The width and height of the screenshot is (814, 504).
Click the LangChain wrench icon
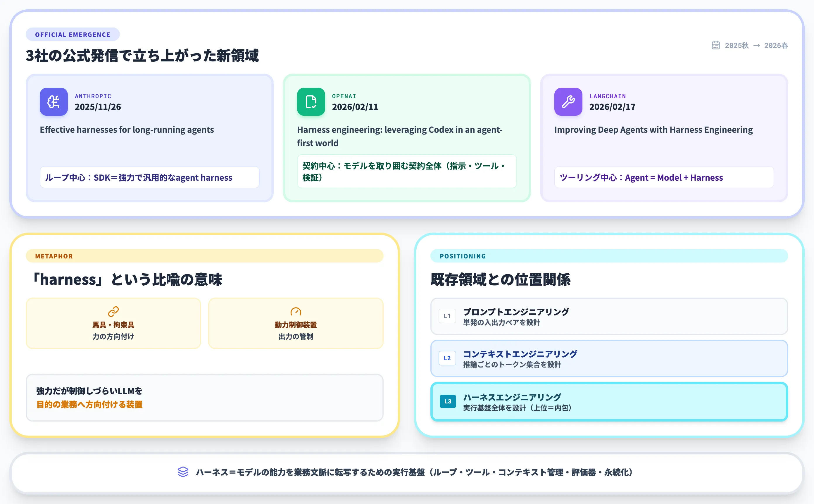pos(568,102)
